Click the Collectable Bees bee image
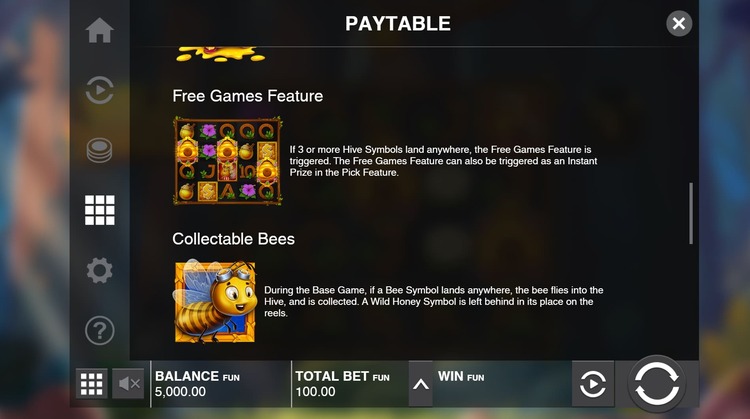The height and width of the screenshot is (419, 750). (214, 302)
